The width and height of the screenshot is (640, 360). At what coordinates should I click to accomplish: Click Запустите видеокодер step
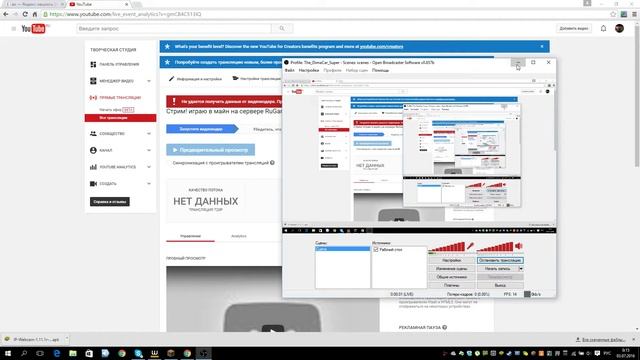(202, 129)
